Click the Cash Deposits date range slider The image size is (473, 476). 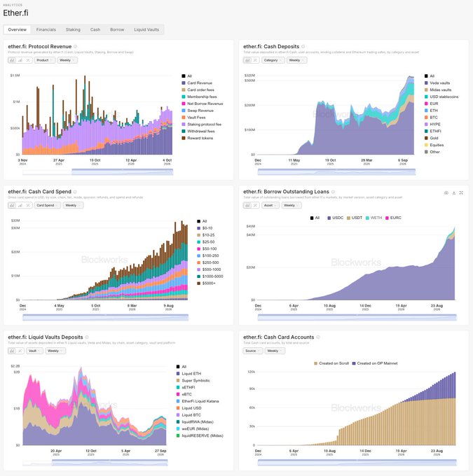tap(336, 171)
